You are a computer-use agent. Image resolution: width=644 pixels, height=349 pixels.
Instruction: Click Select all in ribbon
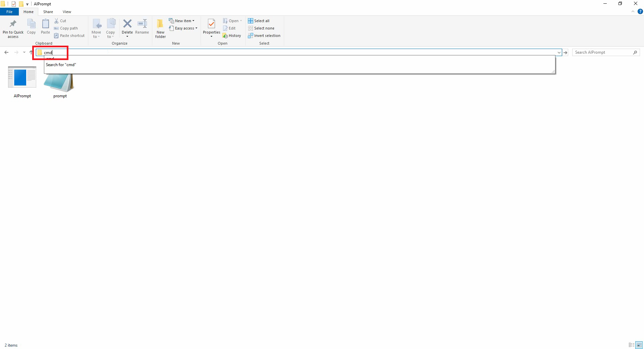(259, 21)
